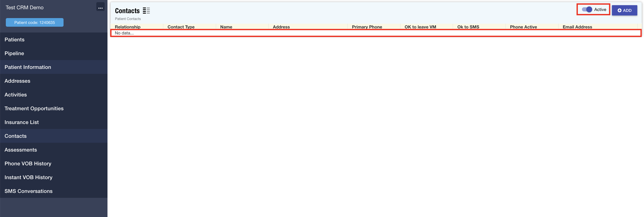
Task: Toggle the Active switch off
Action: pyautogui.click(x=586, y=9)
